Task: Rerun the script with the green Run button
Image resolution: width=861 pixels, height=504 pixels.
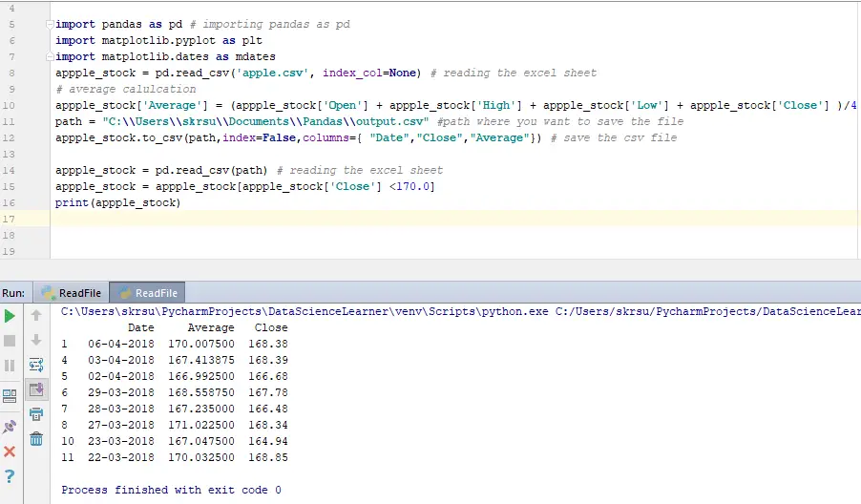Action: coord(10,316)
